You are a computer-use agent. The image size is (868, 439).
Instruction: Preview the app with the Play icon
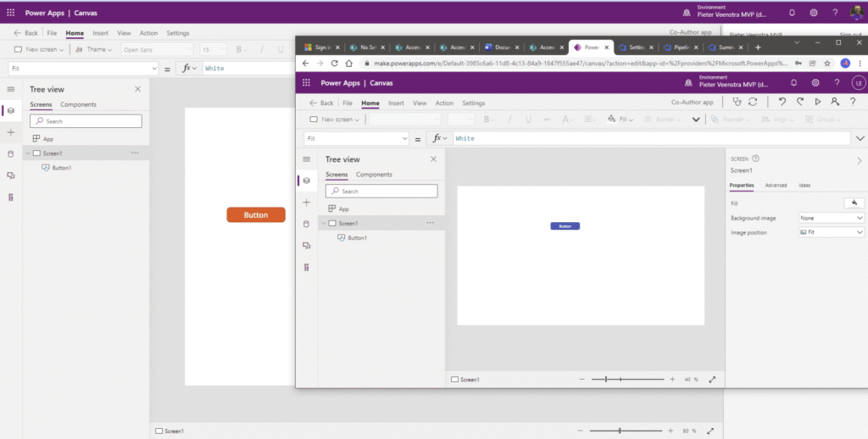coord(818,102)
